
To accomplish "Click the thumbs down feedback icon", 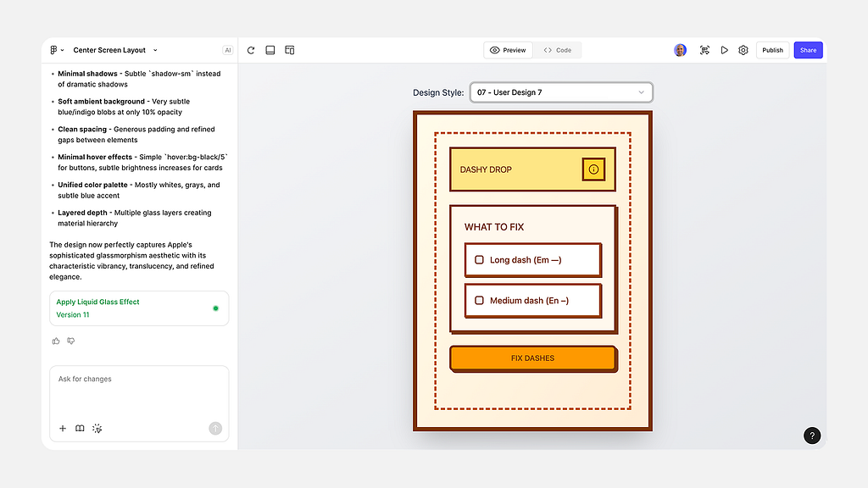I will pyautogui.click(x=70, y=341).
